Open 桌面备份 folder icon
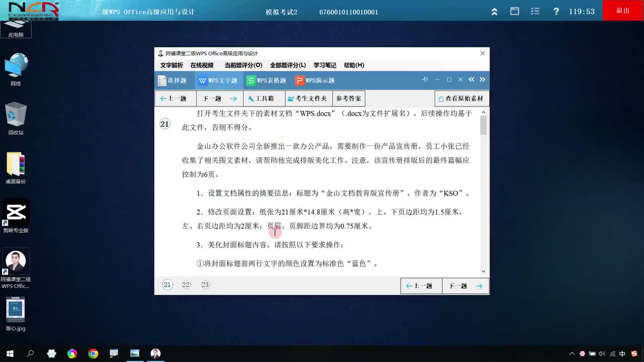 tap(16, 167)
